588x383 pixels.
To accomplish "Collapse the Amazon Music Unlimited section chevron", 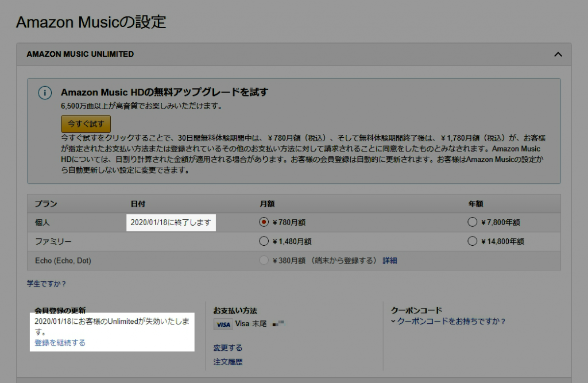I will click(x=558, y=55).
